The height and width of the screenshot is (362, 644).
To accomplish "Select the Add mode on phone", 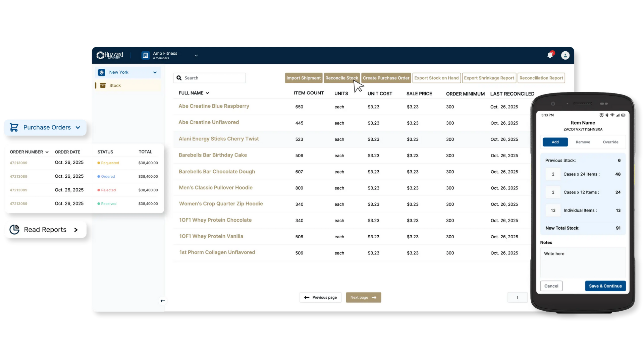I will click(x=555, y=142).
